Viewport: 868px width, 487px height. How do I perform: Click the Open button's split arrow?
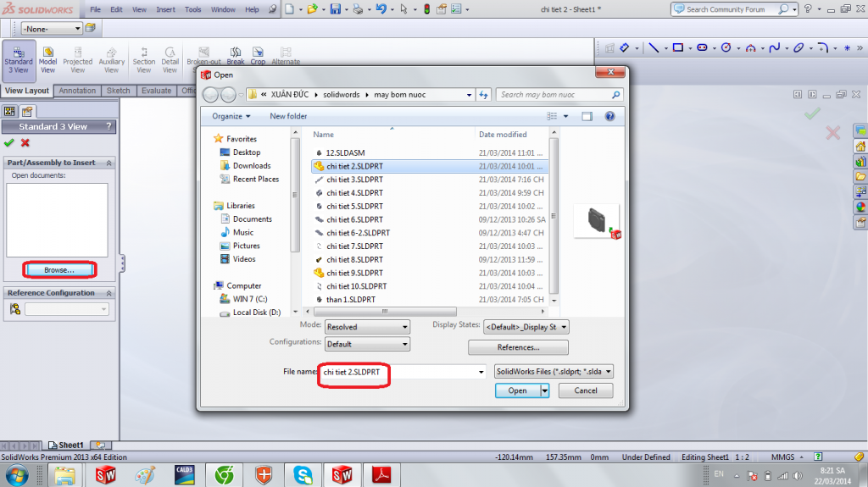545,390
